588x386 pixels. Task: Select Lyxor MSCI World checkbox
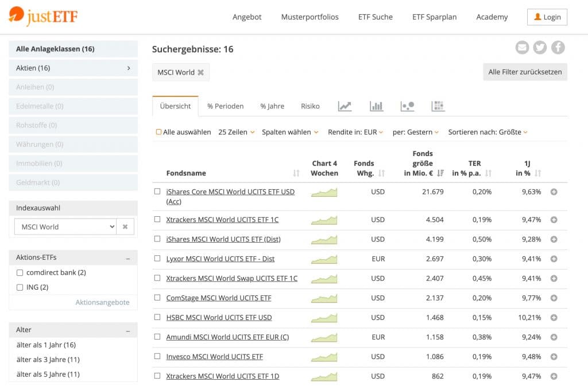point(157,258)
